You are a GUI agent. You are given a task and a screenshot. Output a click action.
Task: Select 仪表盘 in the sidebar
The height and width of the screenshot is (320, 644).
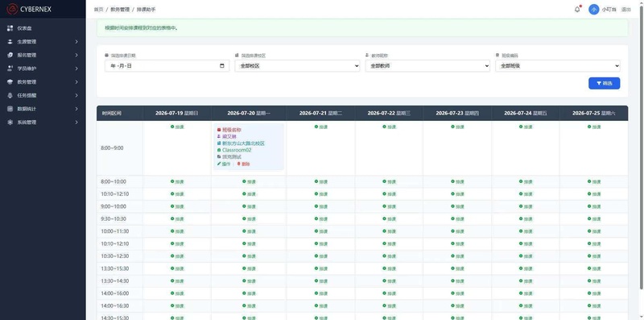tap(24, 28)
